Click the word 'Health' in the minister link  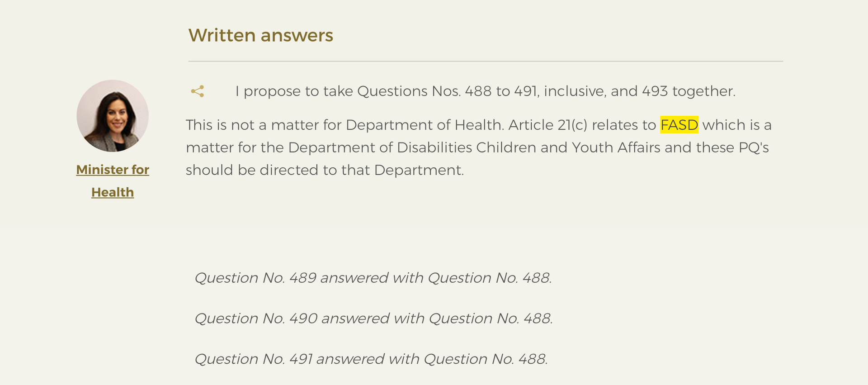tap(113, 192)
